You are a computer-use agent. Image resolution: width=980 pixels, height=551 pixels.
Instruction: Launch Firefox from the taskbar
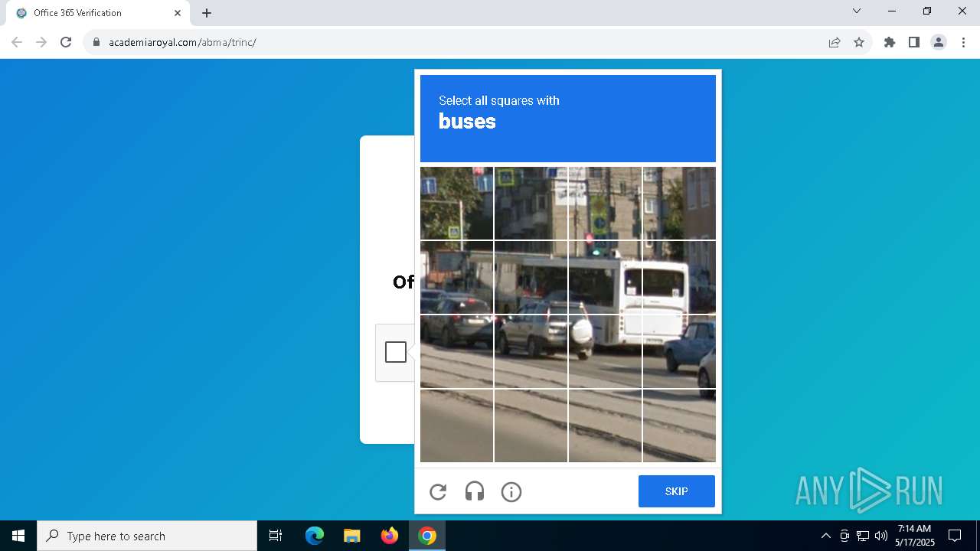(390, 536)
